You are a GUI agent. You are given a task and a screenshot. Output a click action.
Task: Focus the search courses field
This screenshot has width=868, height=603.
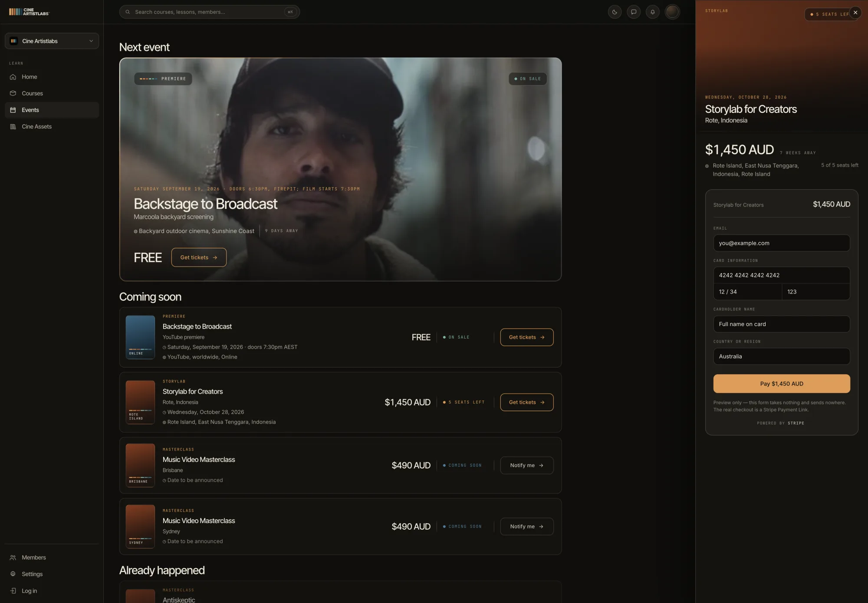pyautogui.click(x=209, y=12)
